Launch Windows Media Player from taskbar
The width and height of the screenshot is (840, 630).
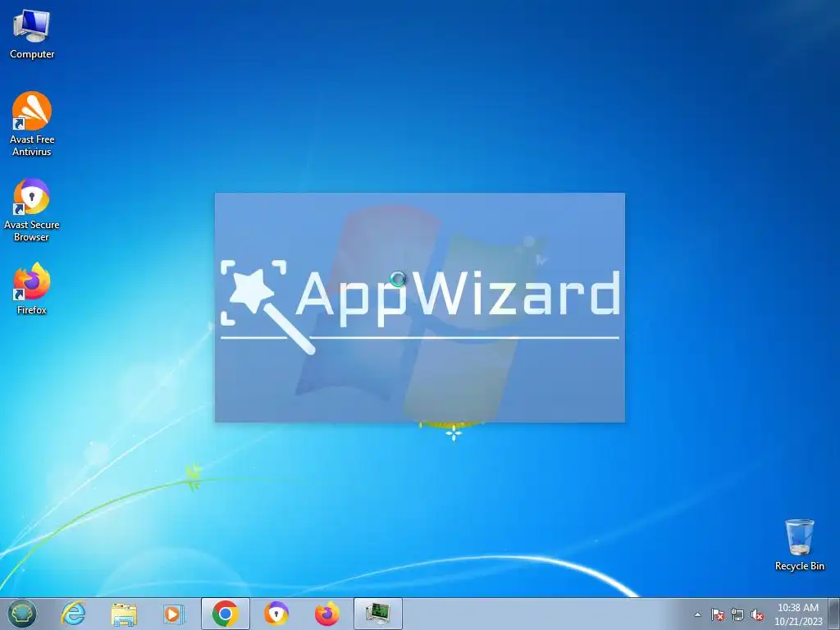click(173, 614)
